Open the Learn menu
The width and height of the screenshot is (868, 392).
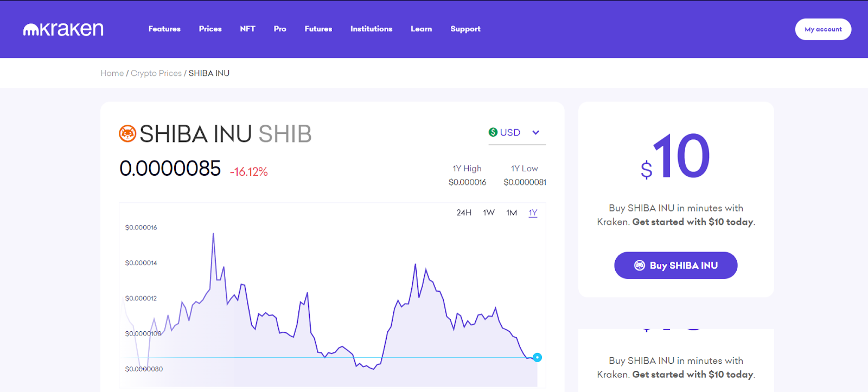[421, 29]
